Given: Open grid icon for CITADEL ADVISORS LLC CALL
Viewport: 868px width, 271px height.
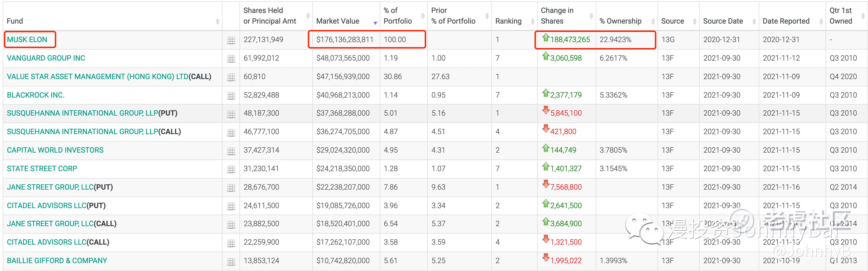Looking at the screenshot, I should coord(231,243).
